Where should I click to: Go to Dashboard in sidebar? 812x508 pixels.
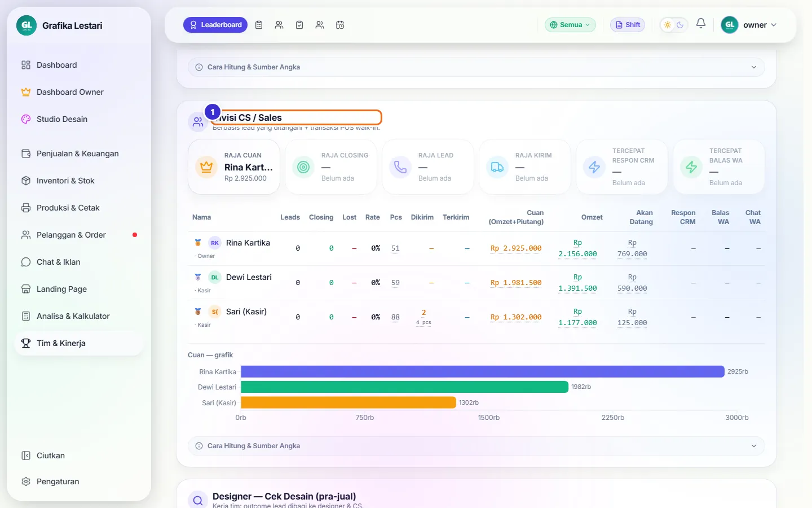pyautogui.click(x=79, y=65)
